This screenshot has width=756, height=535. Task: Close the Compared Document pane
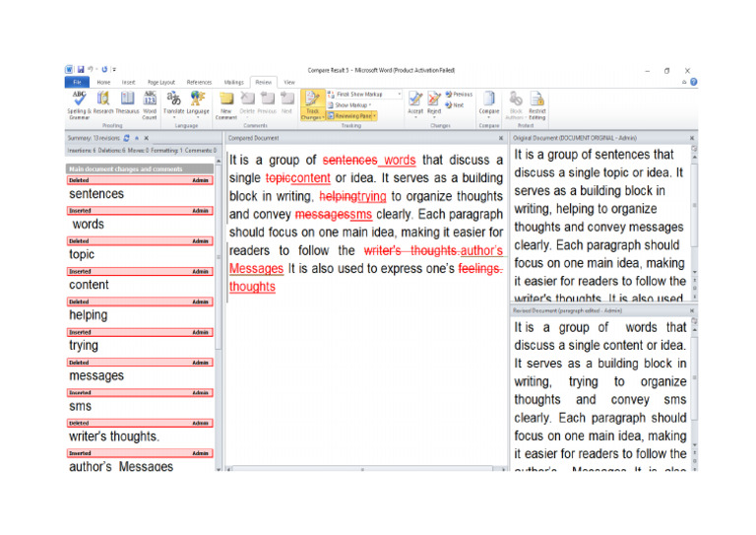pos(501,138)
